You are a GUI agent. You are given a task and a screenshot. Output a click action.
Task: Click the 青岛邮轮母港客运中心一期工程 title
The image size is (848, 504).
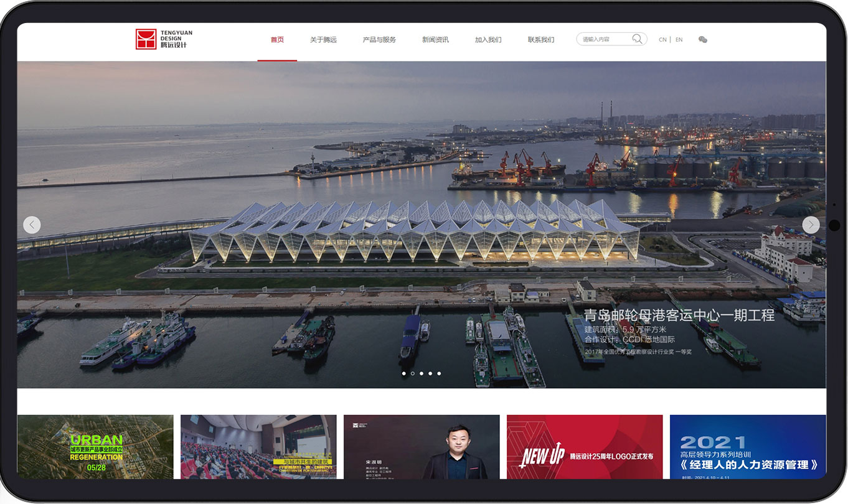(679, 315)
